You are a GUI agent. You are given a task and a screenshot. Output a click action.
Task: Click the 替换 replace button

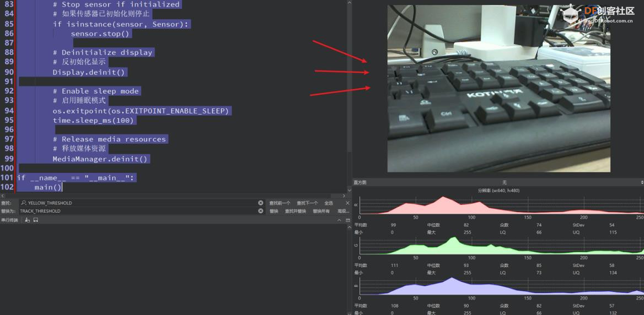click(274, 211)
